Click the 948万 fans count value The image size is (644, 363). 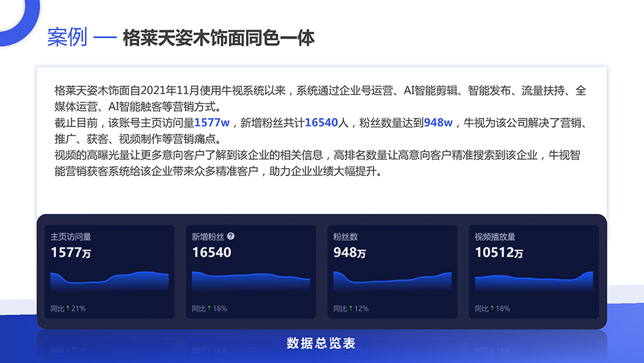[x=349, y=253]
